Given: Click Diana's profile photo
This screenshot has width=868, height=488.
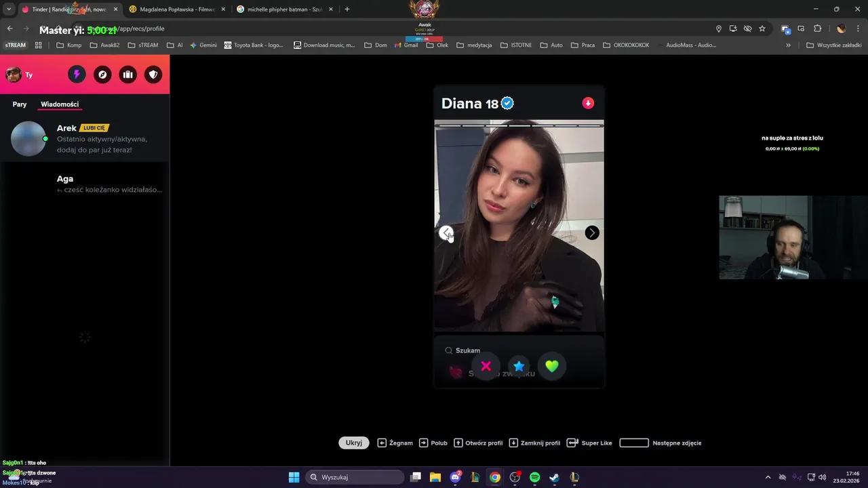Looking at the screenshot, I should tap(519, 226).
